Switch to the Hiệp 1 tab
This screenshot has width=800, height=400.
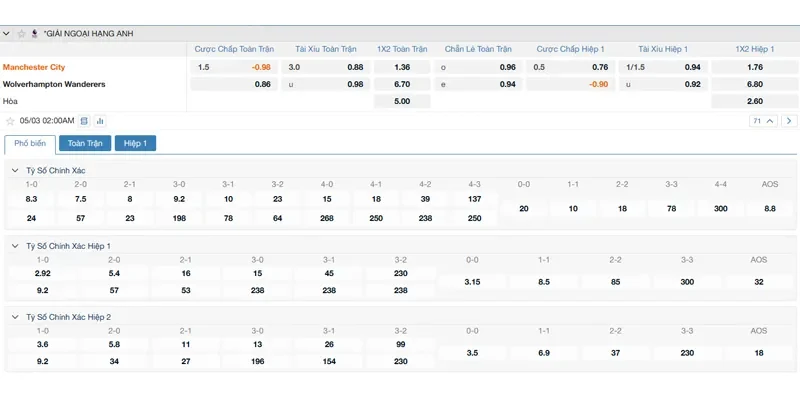point(135,143)
